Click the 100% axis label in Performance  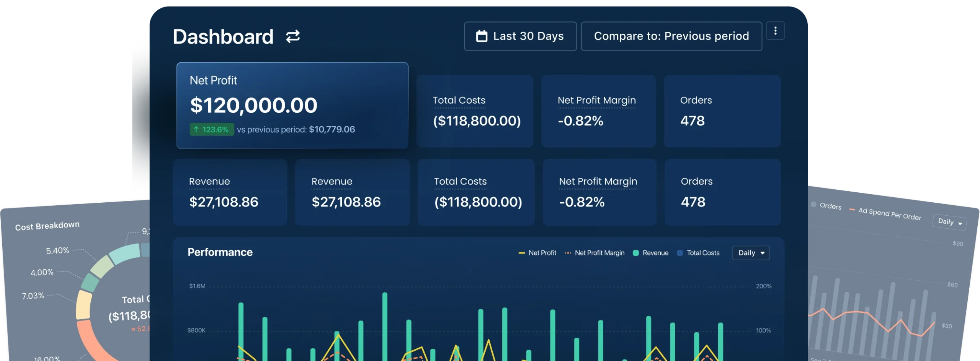(763, 331)
